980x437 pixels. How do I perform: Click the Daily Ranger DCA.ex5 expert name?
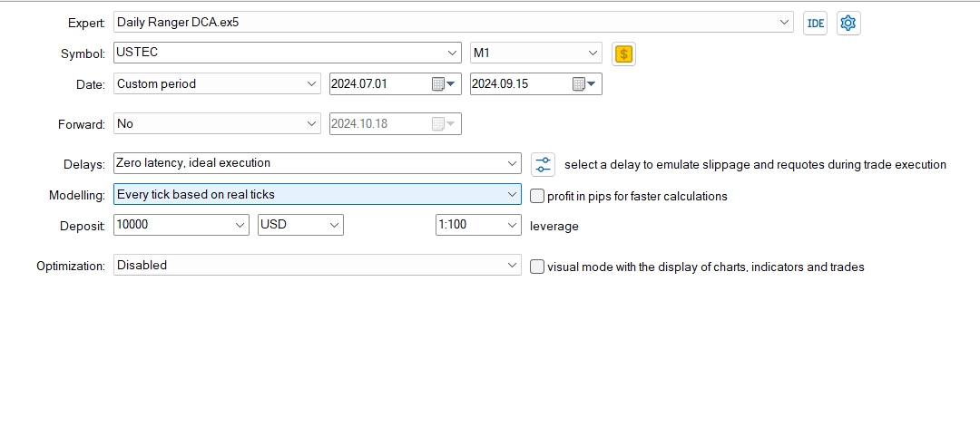click(178, 23)
